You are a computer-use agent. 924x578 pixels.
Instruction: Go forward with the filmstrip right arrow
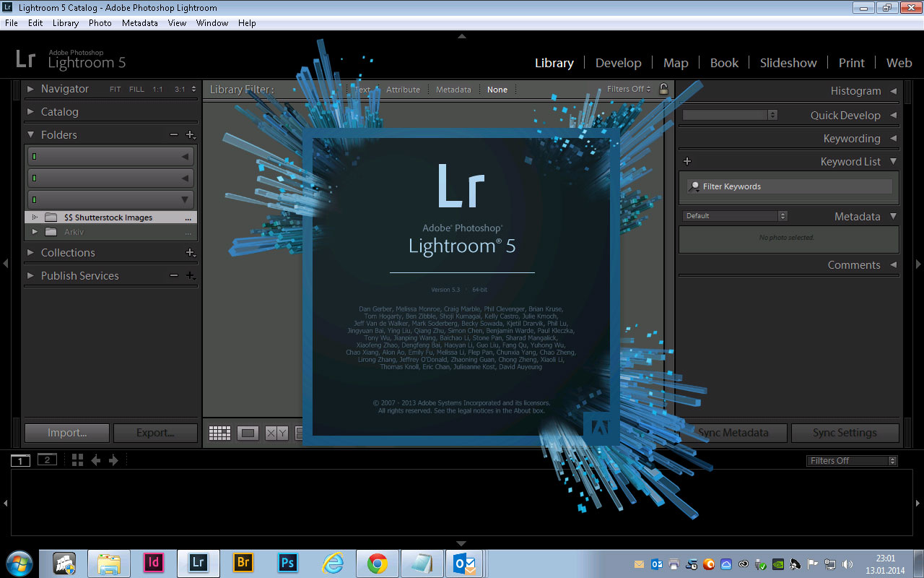click(x=113, y=460)
